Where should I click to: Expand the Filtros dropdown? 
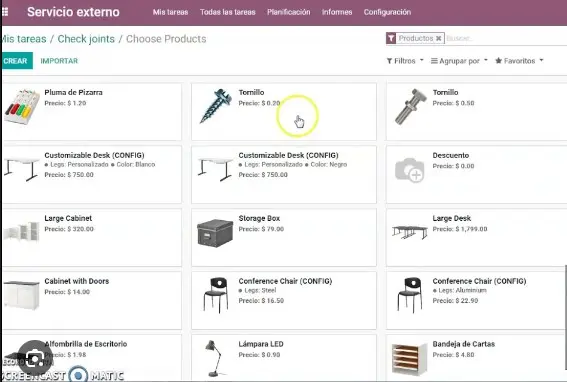pyautogui.click(x=405, y=61)
